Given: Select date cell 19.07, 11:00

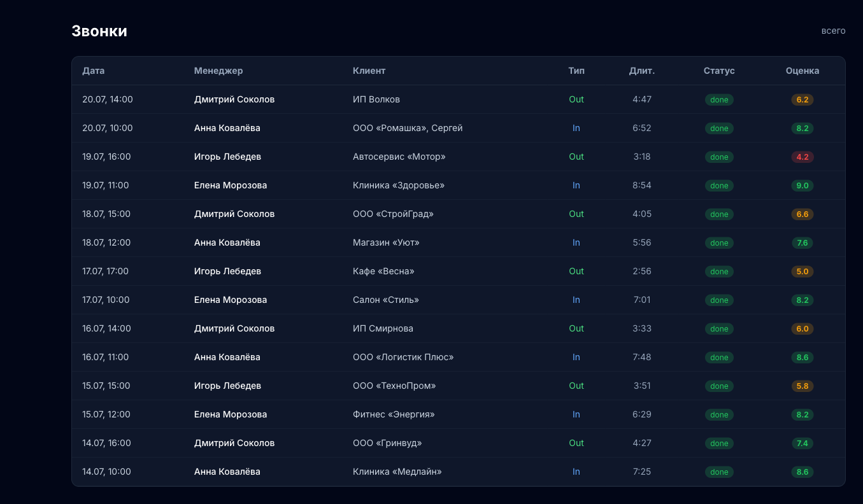Looking at the screenshot, I should [106, 185].
